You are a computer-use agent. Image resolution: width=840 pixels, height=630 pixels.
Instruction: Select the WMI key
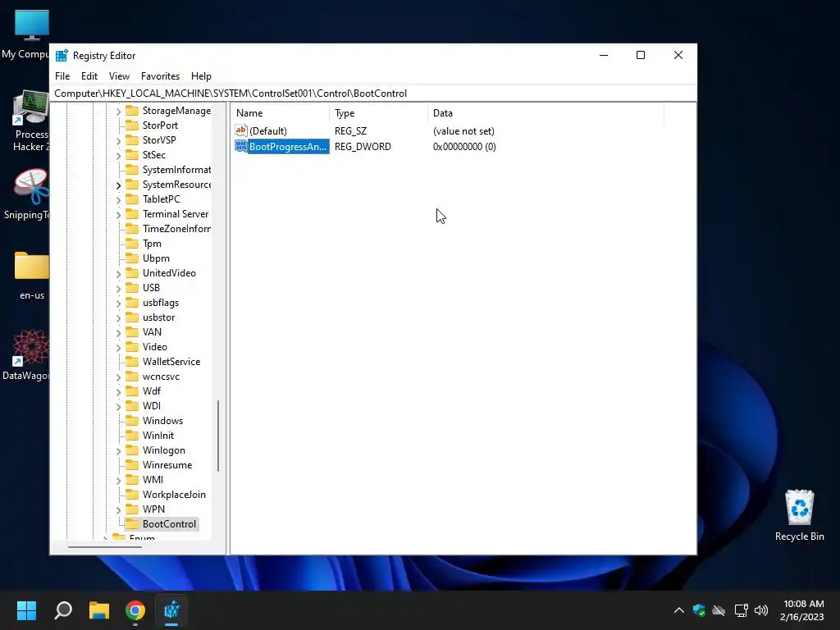[x=153, y=480]
